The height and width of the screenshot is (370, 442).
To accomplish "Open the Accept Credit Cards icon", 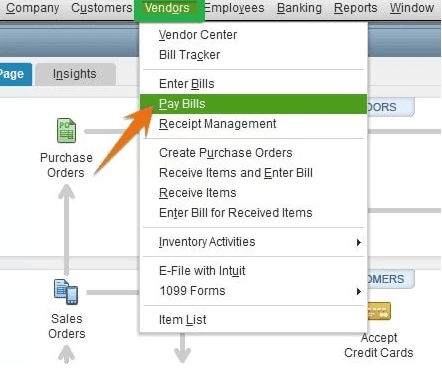I will (379, 311).
